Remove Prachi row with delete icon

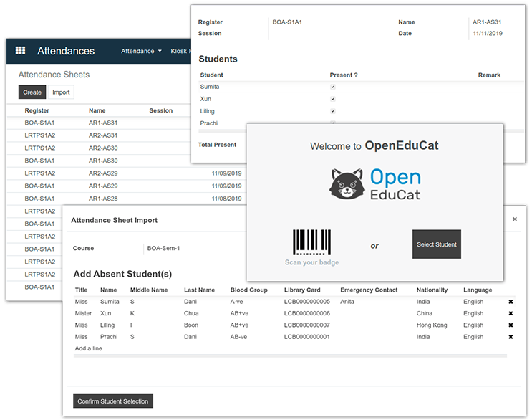(511, 337)
